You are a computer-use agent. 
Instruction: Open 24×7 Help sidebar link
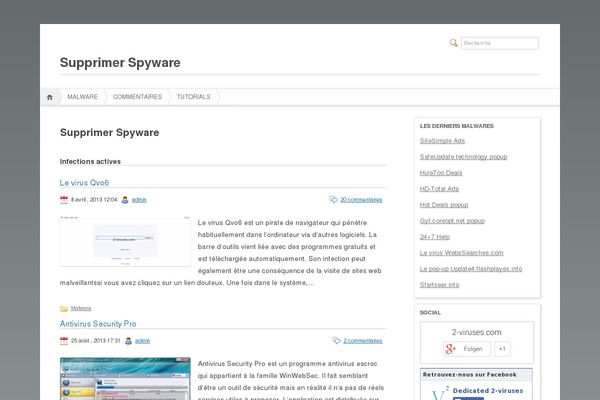click(435, 237)
